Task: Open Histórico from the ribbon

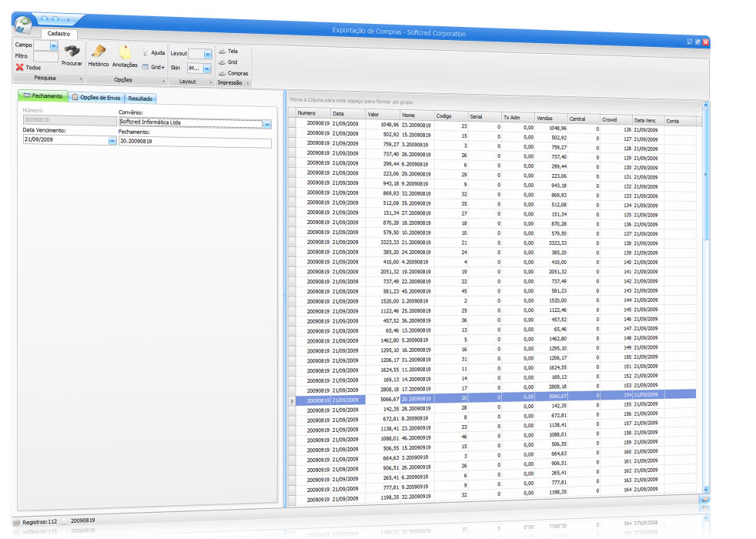Action: [98, 52]
